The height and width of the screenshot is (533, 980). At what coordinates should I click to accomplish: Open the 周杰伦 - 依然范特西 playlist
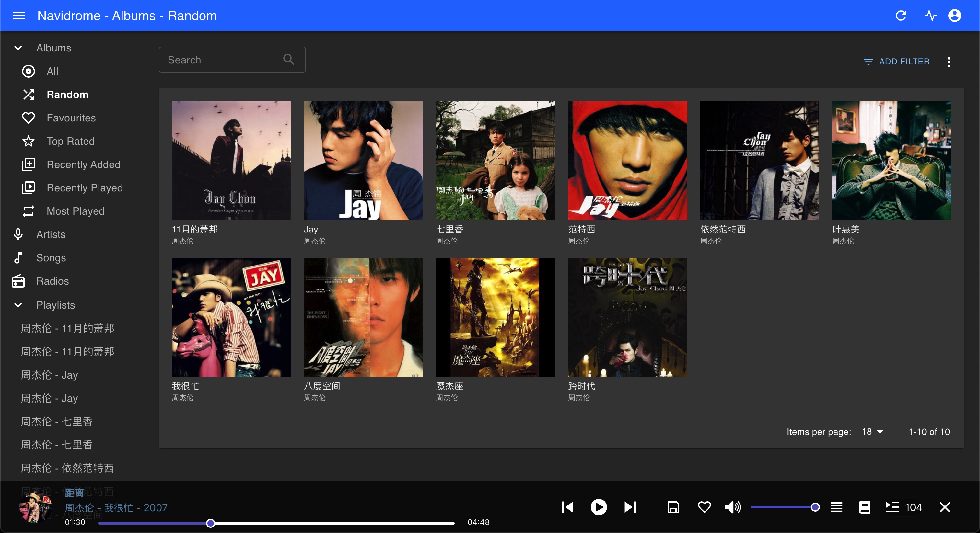click(67, 468)
